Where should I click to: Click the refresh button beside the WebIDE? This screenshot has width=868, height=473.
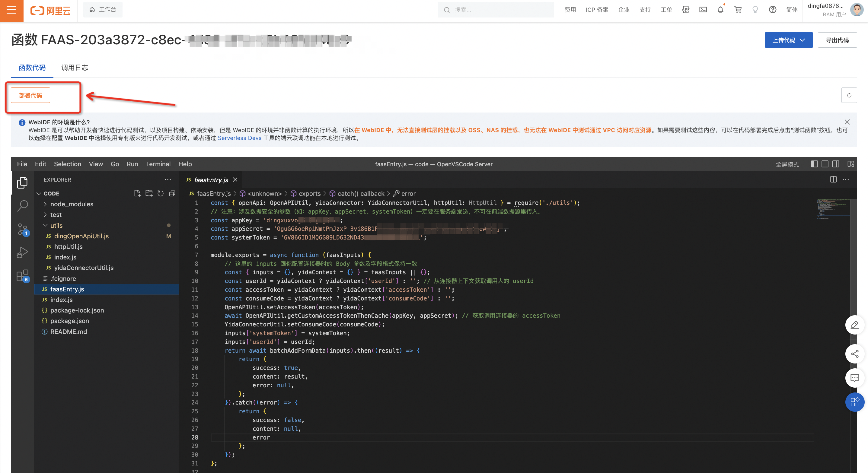coord(849,95)
